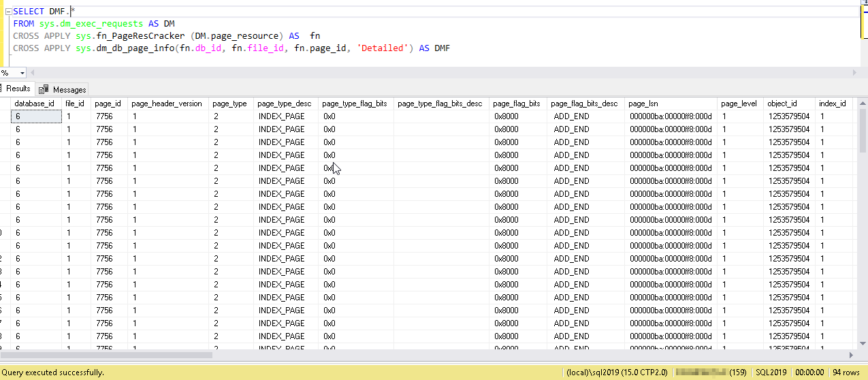Switch to the Messages tab
This screenshot has width=868, height=380.
click(x=69, y=89)
